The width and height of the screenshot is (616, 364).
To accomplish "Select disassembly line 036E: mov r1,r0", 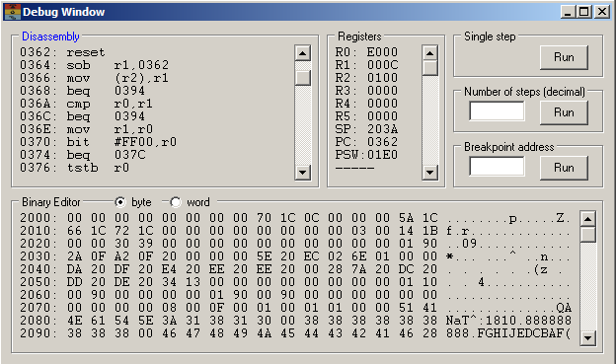I will [x=87, y=129].
